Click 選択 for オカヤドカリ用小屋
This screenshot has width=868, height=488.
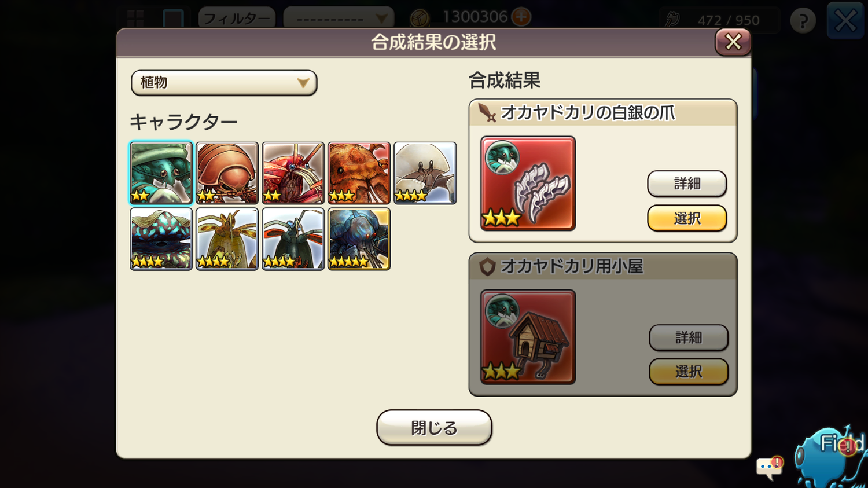(689, 372)
